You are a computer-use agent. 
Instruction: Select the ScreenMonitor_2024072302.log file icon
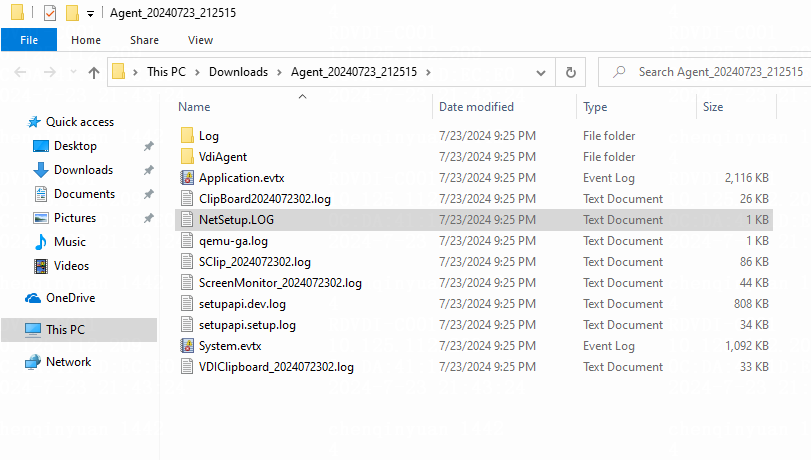pyautogui.click(x=187, y=283)
